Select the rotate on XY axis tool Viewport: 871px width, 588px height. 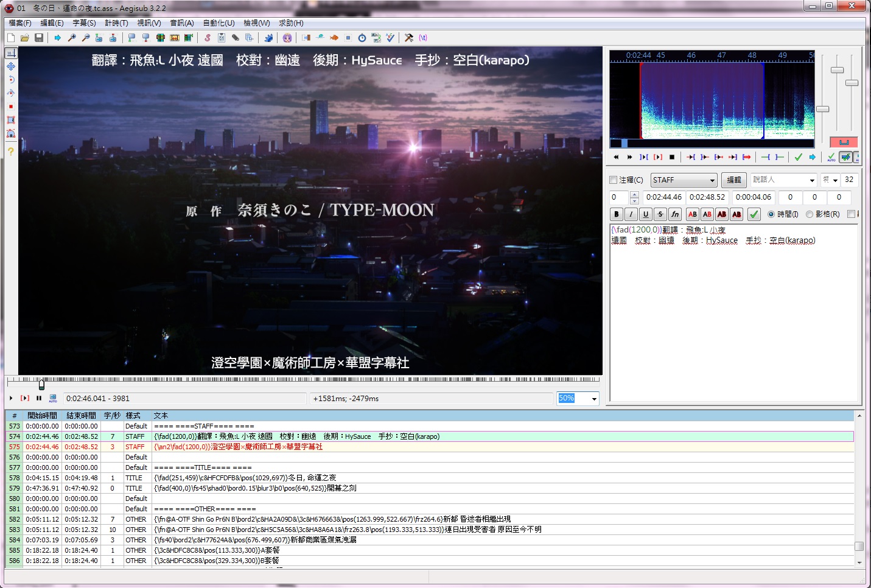click(x=11, y=93)
